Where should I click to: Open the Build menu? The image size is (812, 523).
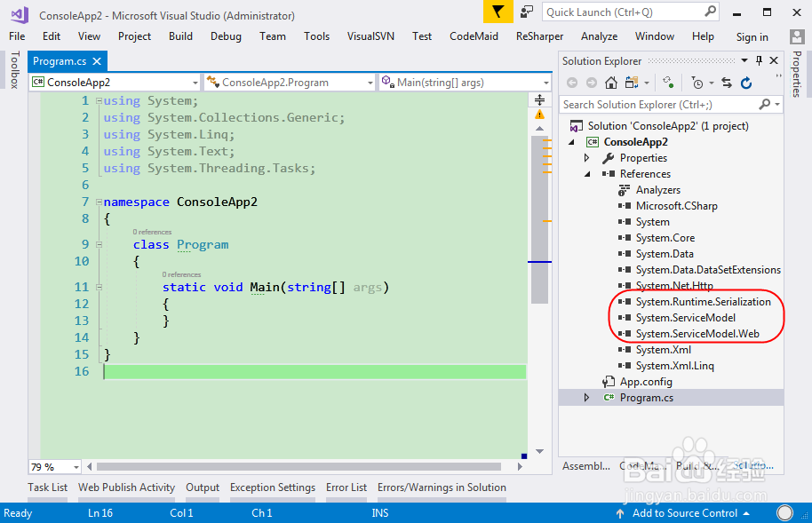180,36
